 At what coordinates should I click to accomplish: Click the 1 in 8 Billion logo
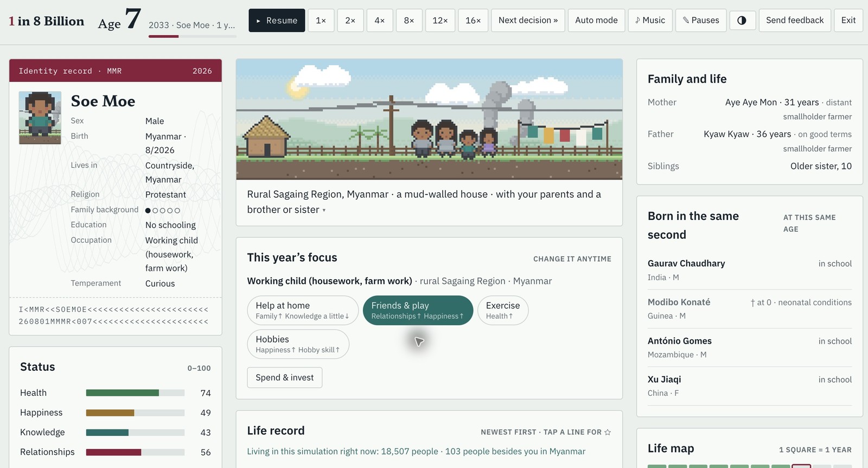pyautogui.click(x=47, y=21)
